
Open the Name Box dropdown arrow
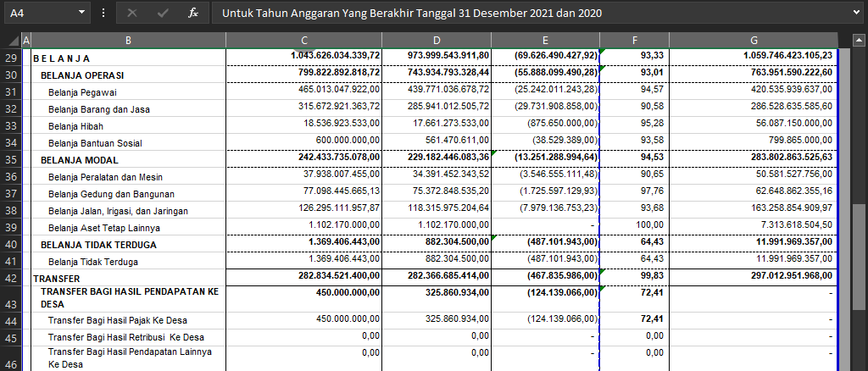tap(81, 14)
